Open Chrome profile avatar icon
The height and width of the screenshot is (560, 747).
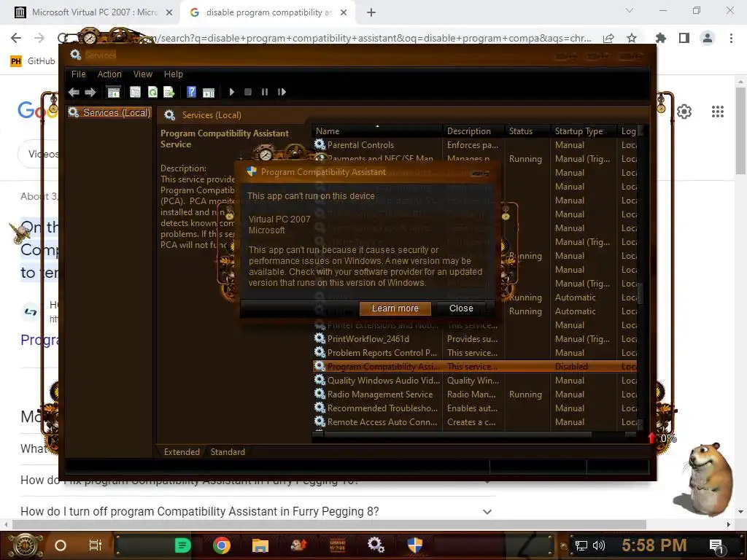(x=708, y=38)
